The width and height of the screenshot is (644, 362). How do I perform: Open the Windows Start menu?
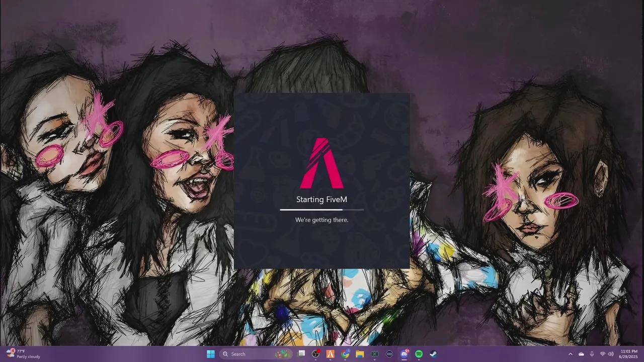[x=211, y=354]
